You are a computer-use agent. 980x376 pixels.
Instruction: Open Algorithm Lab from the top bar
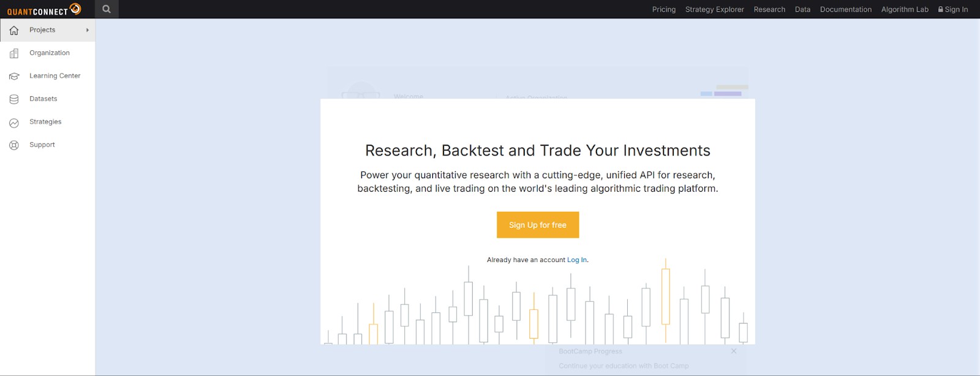click(905, 9)
